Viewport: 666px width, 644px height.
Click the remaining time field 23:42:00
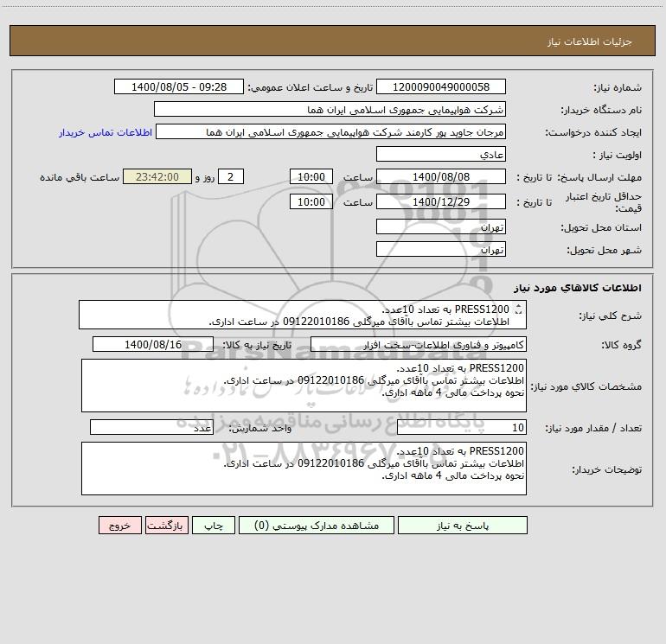coord(157,176)
